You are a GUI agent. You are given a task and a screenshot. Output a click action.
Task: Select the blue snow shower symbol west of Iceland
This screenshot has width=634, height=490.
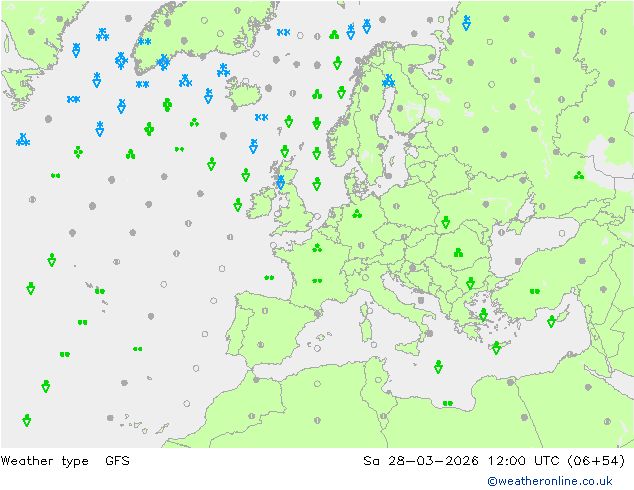tap(209, 96)
